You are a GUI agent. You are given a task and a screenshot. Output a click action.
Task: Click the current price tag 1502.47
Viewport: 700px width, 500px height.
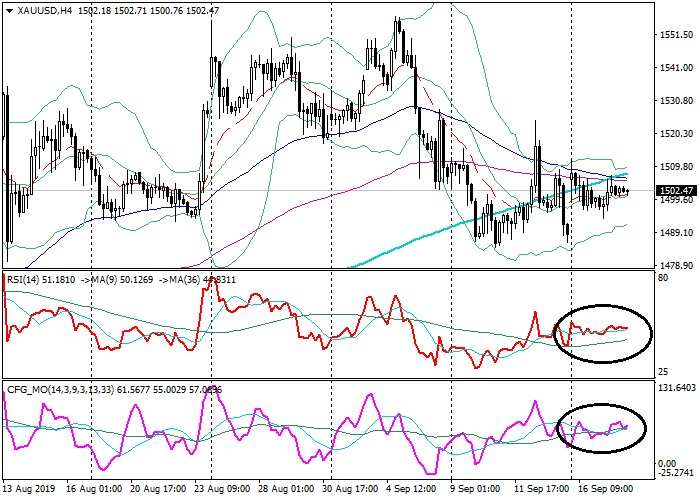pyautogui.click(x=677, y=191)
